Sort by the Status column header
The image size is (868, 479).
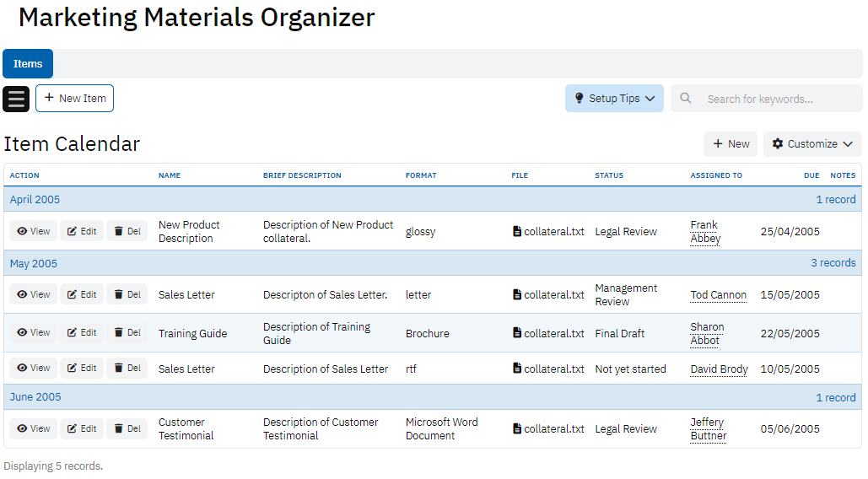point(609,175)
